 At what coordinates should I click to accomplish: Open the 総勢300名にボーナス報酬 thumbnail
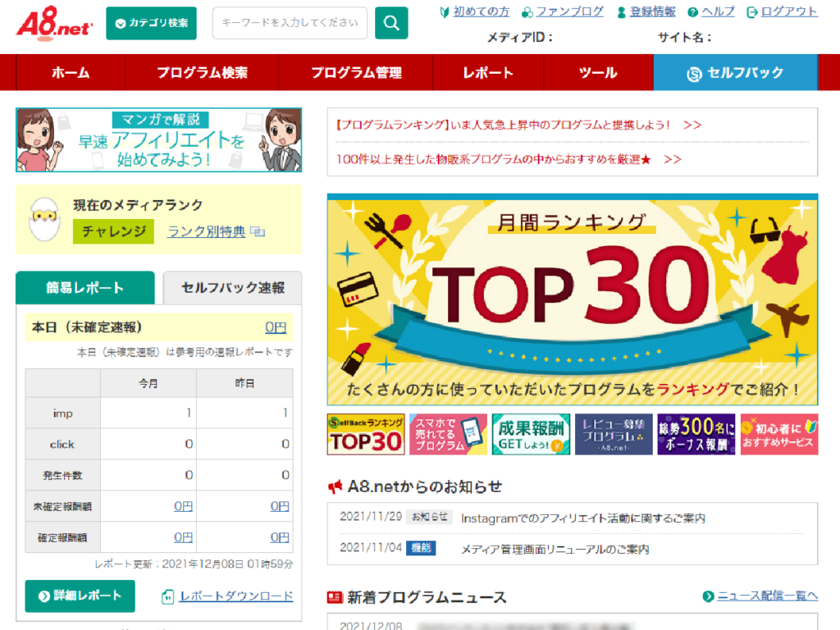[696, 434]
